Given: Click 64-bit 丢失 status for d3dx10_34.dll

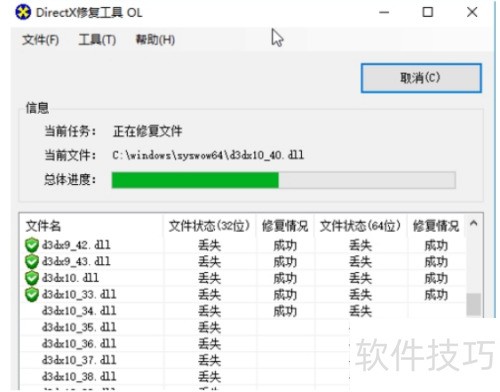Looking at the screenshot, I should point(360,311).
